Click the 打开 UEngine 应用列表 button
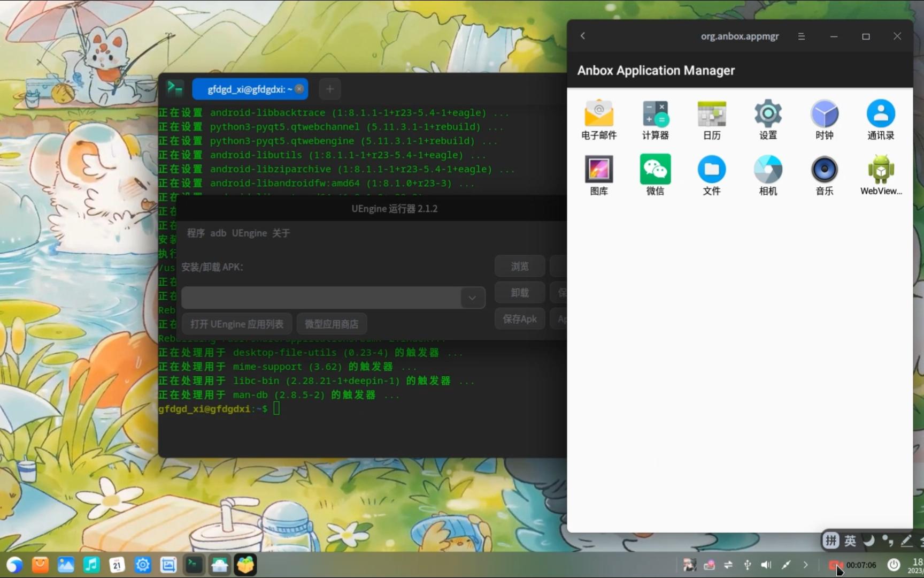Screen dimensions: 924x578 237,324
